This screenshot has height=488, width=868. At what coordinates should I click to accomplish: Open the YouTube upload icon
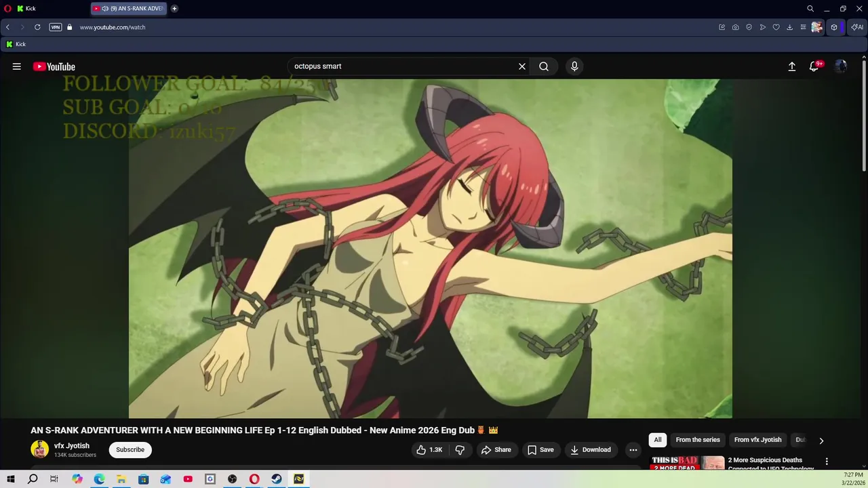pos(791,66)
